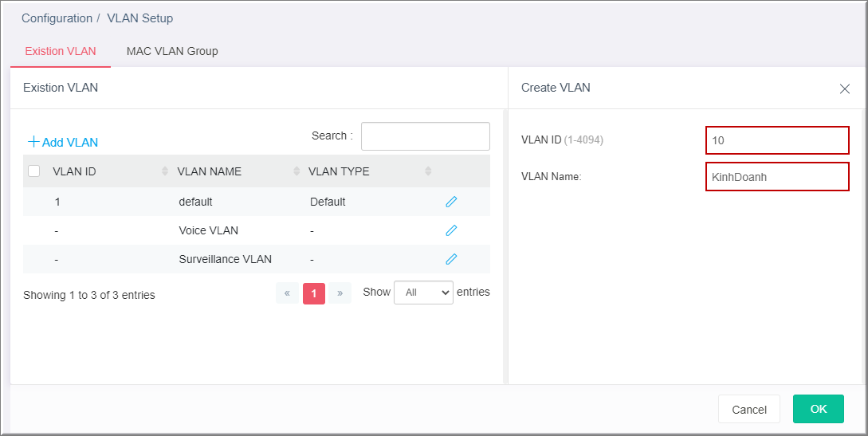
Task: Click the VLAN Name field containing KinhDoanh
Action: (777, 177)
